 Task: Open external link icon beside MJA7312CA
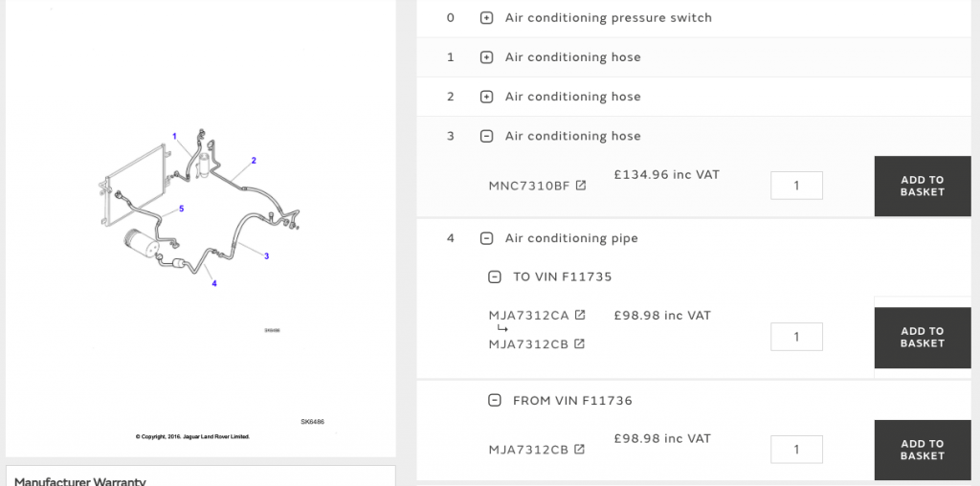pos(580,315)
